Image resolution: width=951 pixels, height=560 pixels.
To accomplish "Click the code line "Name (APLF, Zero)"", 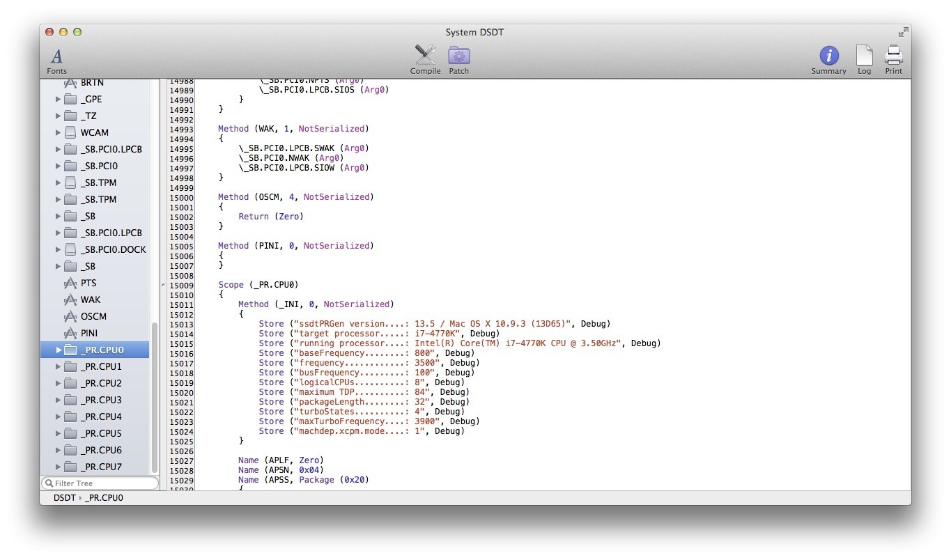I will click(281, 460).
